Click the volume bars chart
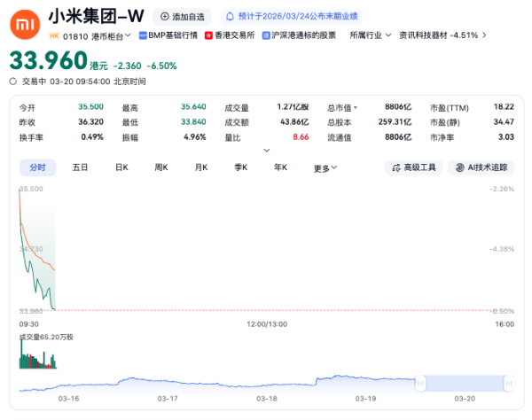This screenshot has height=420, width=532. [38, 354]
